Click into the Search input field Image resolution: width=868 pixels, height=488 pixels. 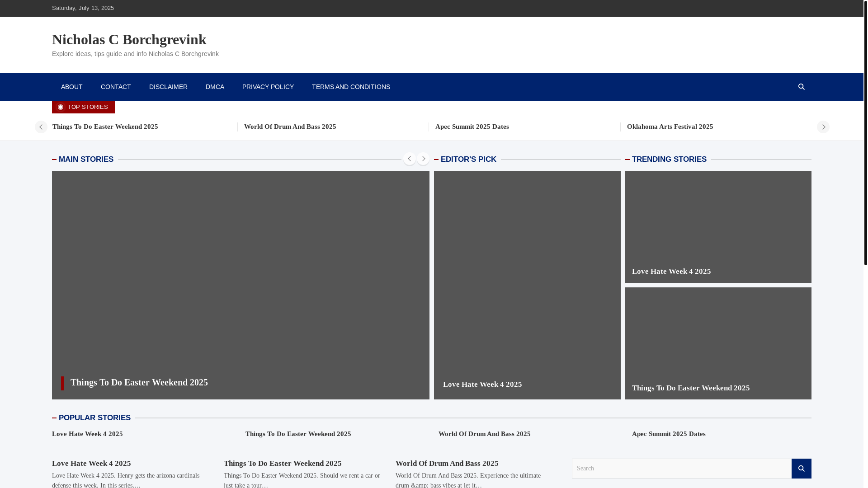point(682,469)
